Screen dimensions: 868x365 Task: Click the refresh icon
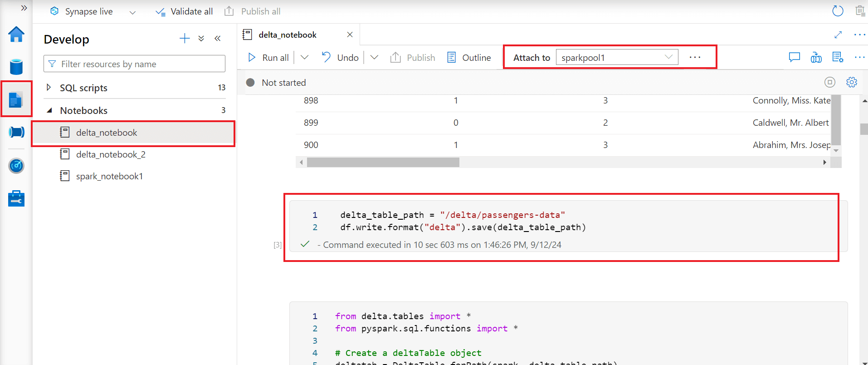[x=838, y=11]
